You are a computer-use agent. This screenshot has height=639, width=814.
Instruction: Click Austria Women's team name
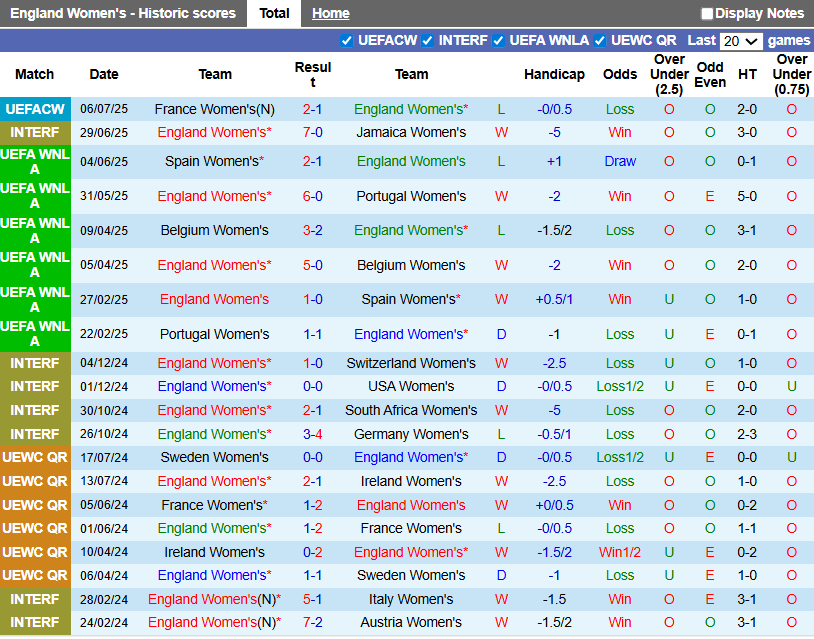click(411, 622)
